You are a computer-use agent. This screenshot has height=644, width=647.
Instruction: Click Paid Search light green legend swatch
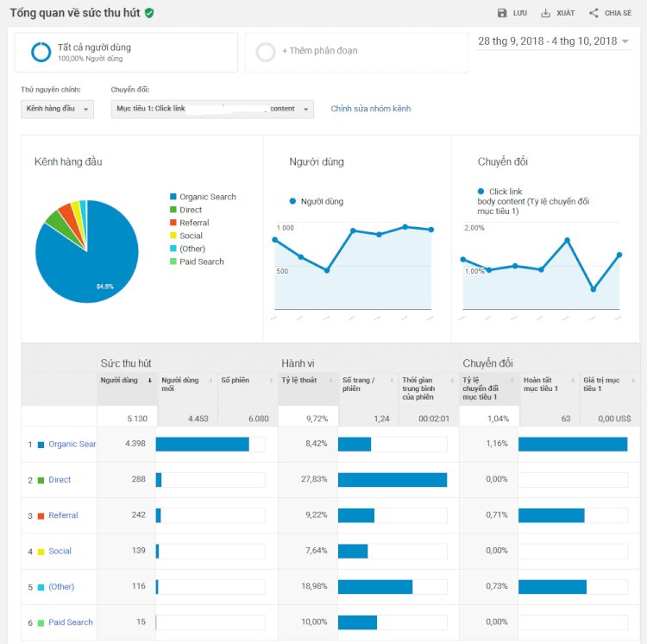pyautogui.click(x=173, y=262)
